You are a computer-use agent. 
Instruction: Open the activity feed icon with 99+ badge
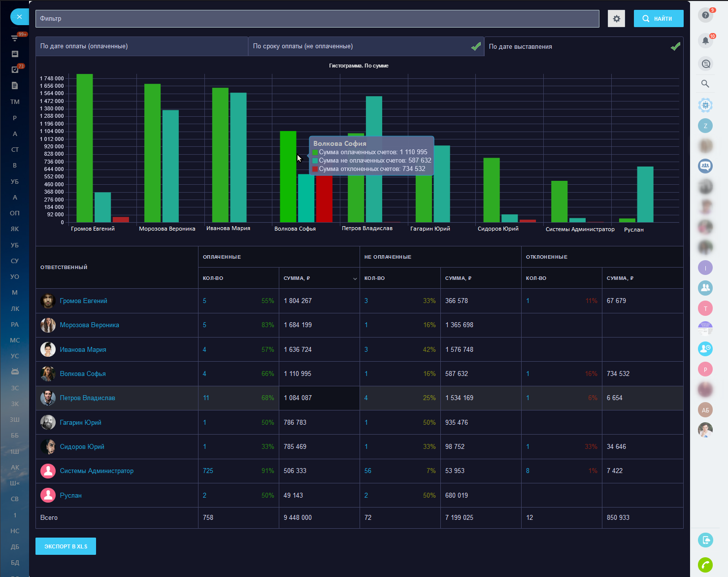coord(15,38)
